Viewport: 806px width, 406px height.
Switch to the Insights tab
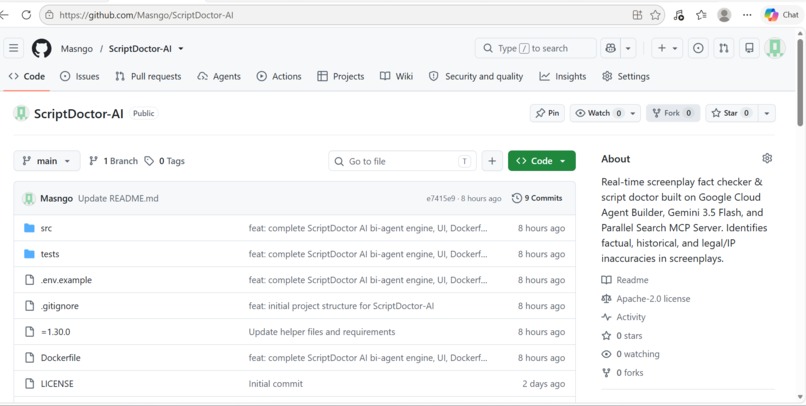tap(563, 76)
